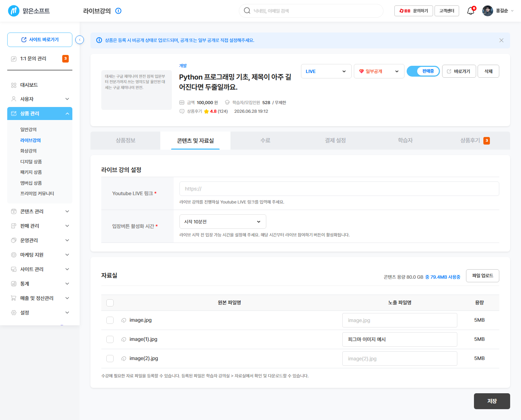Screen dimensions: 521x420
Task: Open the 홍길순 profile avatar
Action: tap(488, 11)
